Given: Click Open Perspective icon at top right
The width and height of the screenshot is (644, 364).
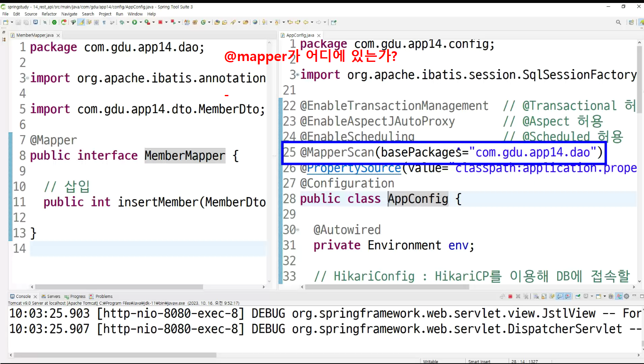Looking at the screenshot, I should point(631,22).
